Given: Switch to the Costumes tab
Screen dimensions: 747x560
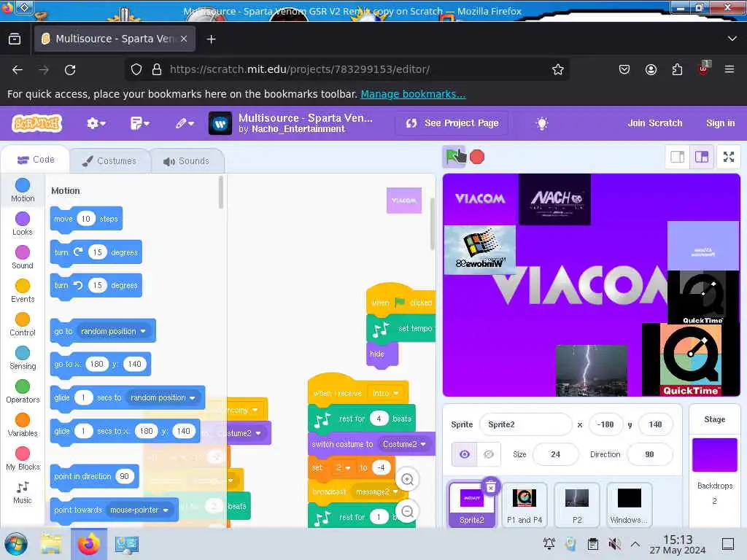Looking at the screenshot, I should 109,161.
